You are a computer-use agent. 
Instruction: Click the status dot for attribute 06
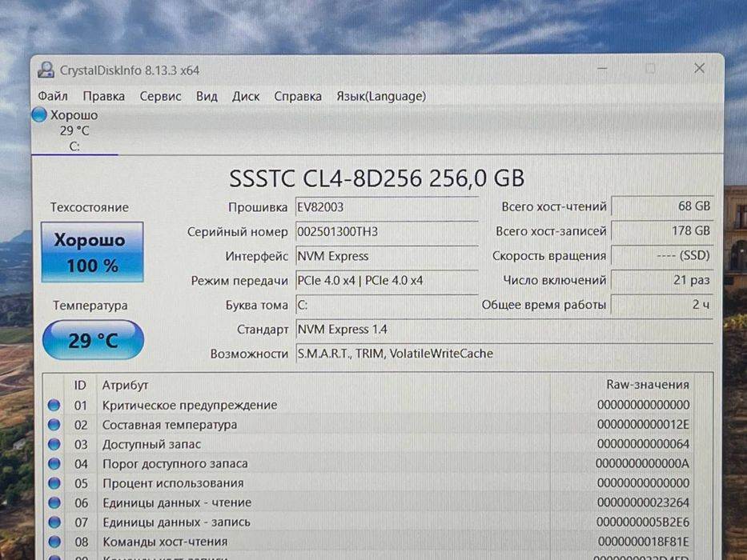click(x=54, y=502)
